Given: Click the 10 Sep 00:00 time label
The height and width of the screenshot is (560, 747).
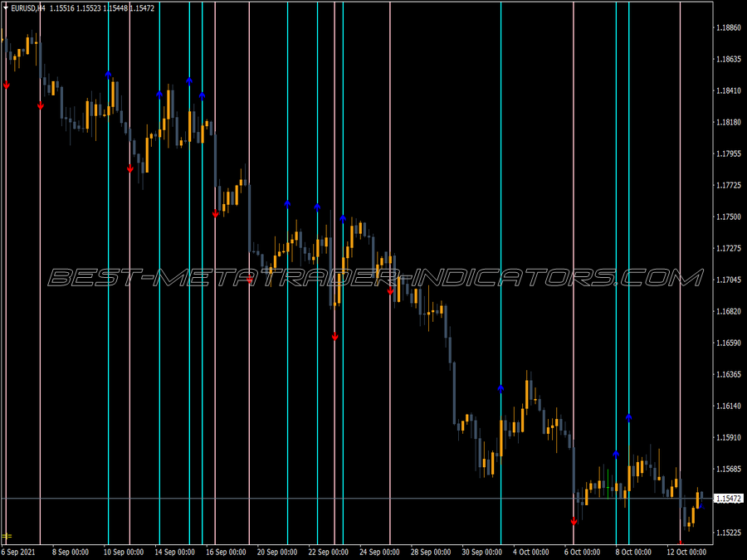Looking at the screenshot, I should click(124, 552).
